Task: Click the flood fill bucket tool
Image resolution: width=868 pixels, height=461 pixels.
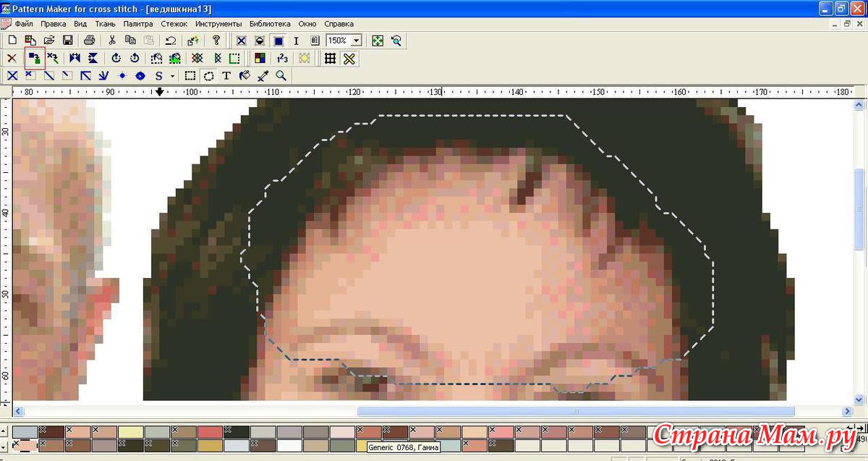Action: click(x=244, y=76)
